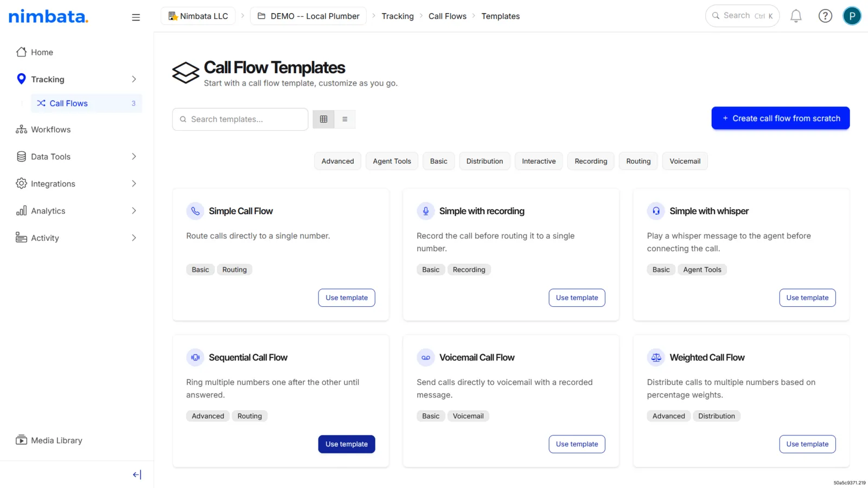
Task: Open the DEMO -- Local Plumber project selector
Action: tap(308, 16)
